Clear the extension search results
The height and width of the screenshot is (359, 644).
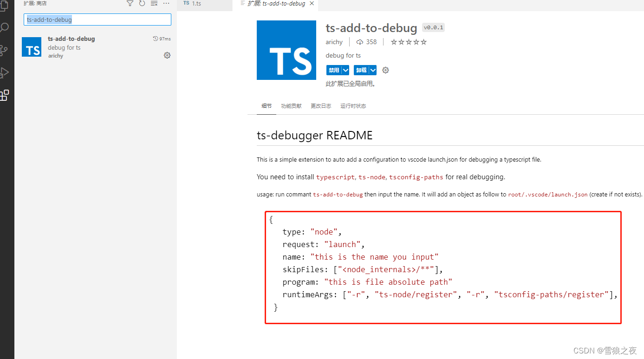154,3
